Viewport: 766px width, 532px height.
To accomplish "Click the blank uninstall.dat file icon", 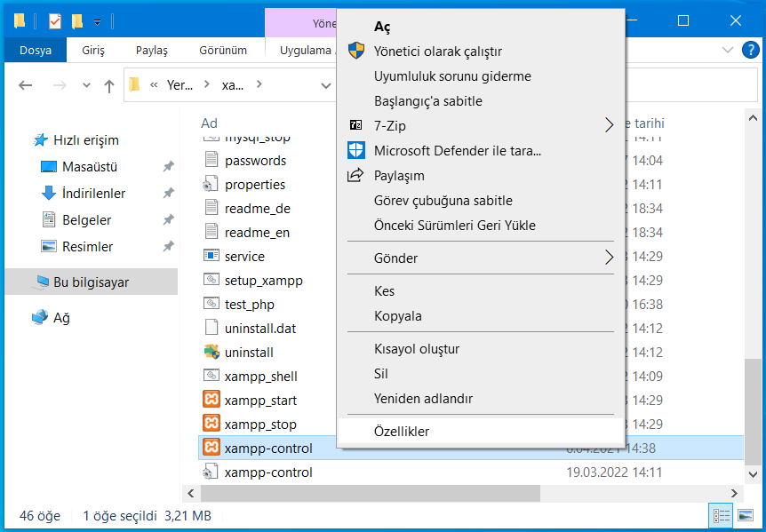I will (x=211, y=327).
